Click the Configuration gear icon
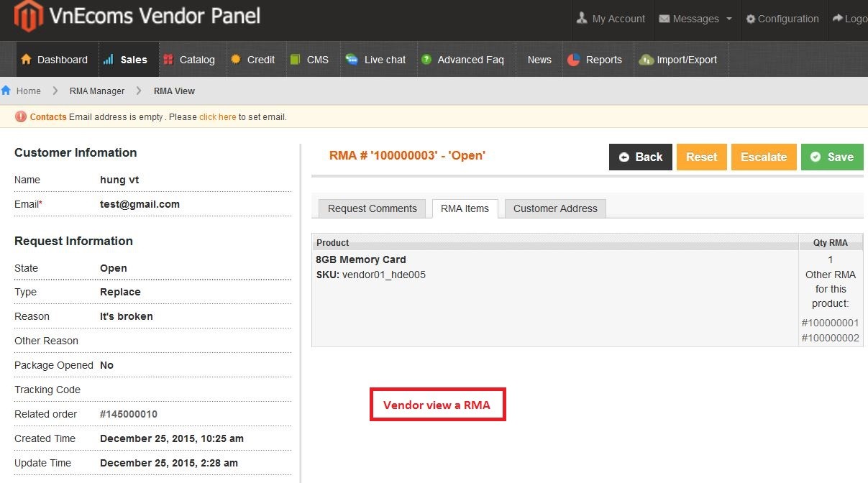Image resolution: width=868 pixels, height=483 pixels. tap(751, 19)
